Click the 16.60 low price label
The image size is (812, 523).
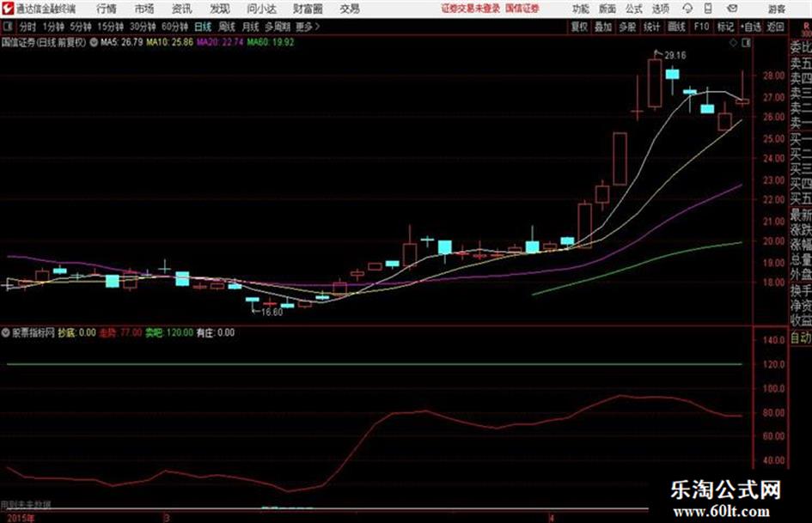(272, 313)
